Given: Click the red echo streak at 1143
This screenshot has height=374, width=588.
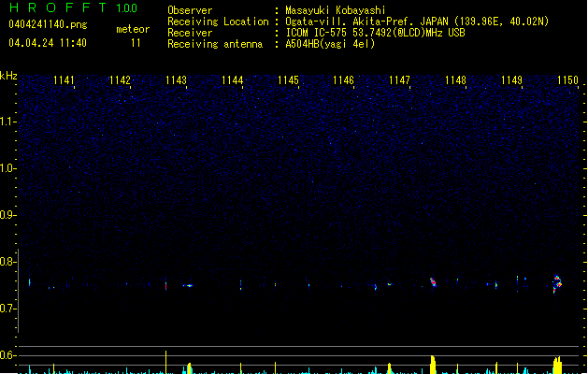Looking at the screenshot, I should pos(165,285).
